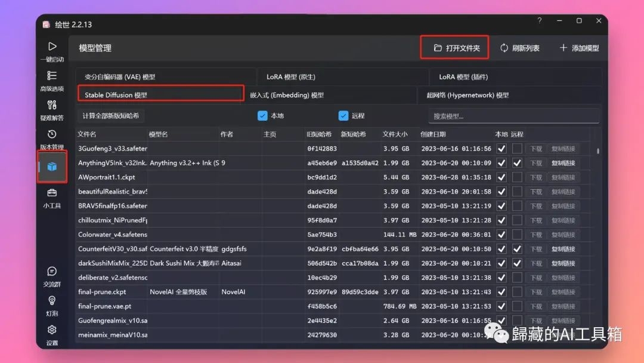Open the version management clock icon
This screenshot has width=644, height=363.
point(52,139)
